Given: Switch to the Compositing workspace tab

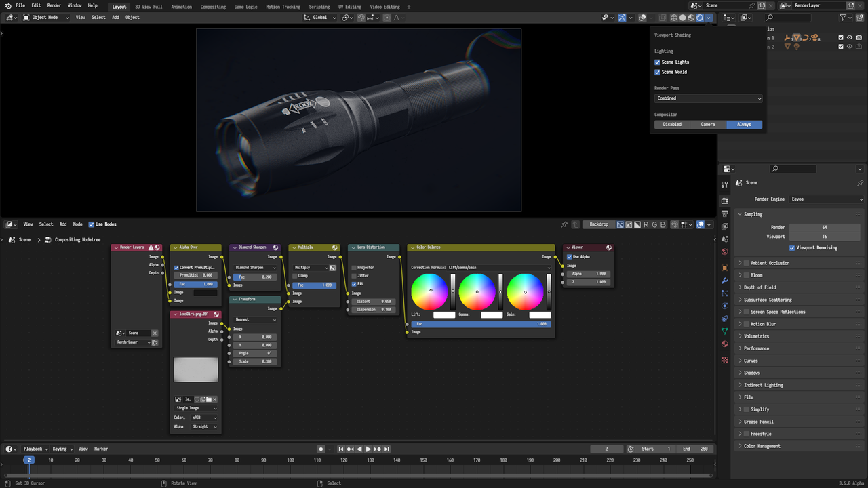Looking at the screenshot, I should (x=213, y=7).
